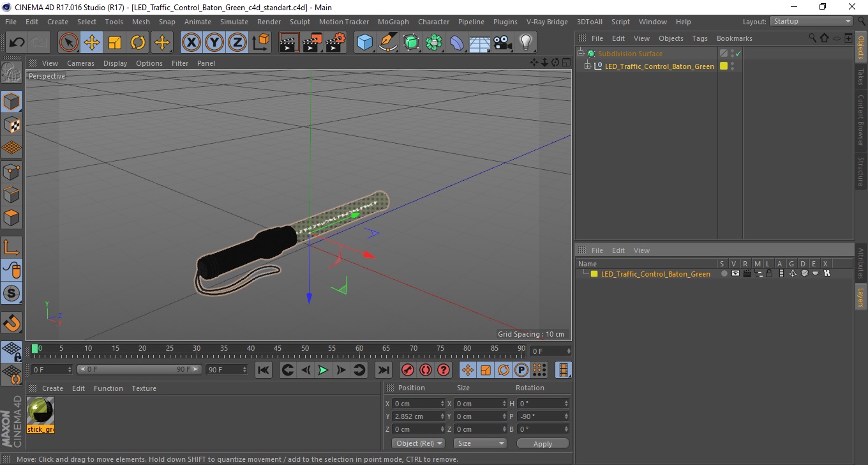Add a Floor environment object
This screenshot has height=465, width=868.
point(480,43)
